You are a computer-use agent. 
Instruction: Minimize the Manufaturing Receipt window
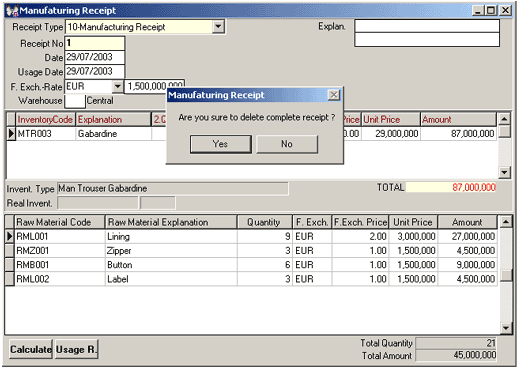(478, 10)
